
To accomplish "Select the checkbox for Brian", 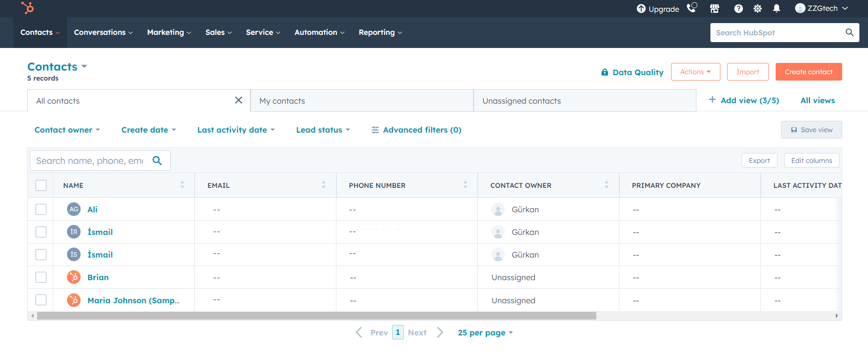I will tap(41, 277).
